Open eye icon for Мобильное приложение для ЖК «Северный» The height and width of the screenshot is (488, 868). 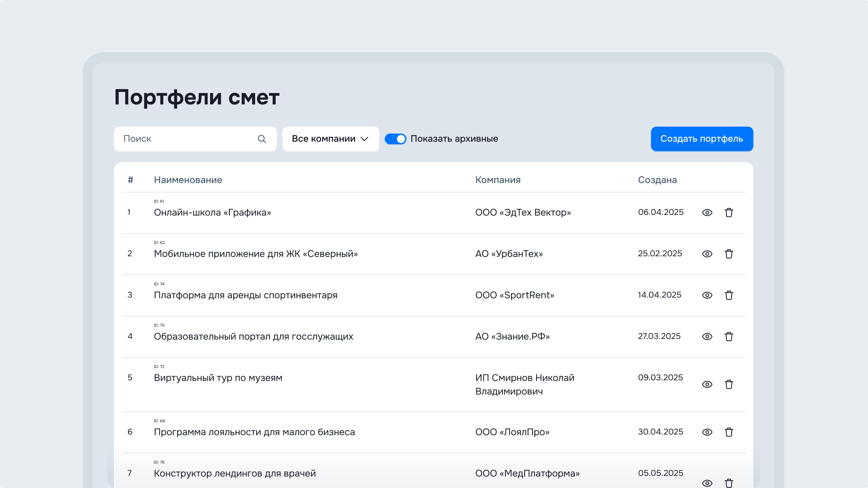tap(707, 254)
